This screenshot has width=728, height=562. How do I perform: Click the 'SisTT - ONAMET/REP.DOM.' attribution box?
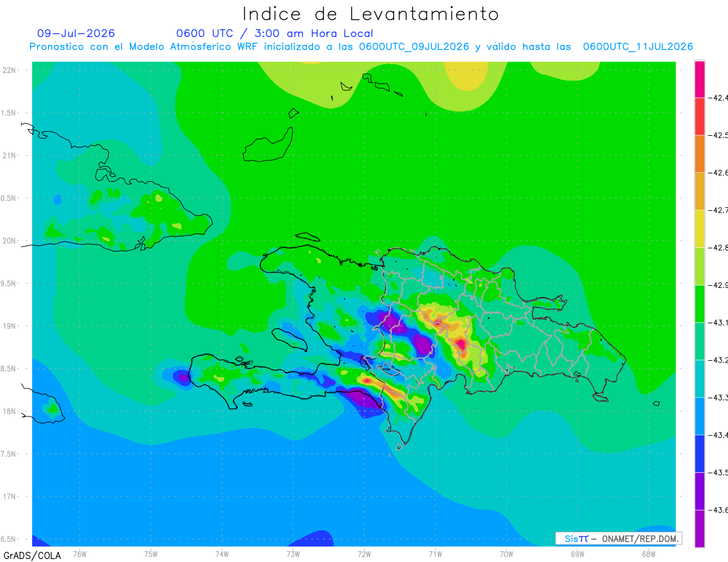tap(618, 538)
